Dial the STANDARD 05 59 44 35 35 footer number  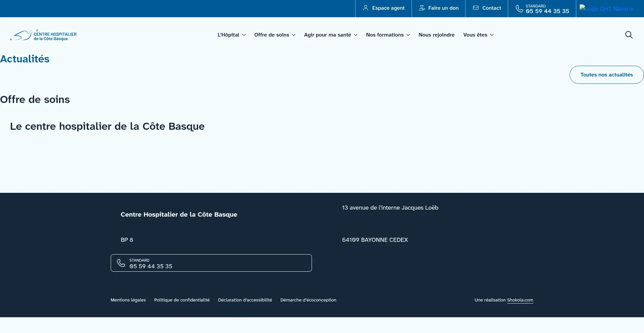coord(151,266)
